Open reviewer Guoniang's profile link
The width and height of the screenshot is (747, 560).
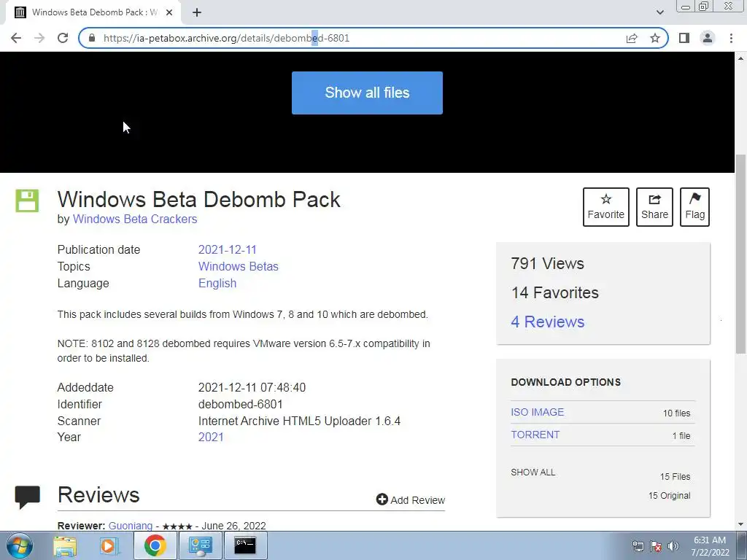(x=131, y=526)
